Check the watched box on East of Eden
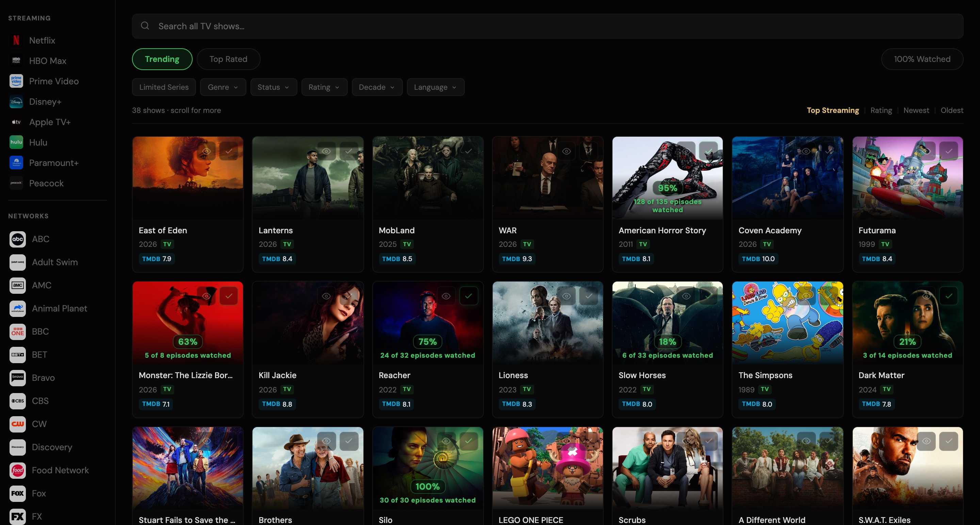 pos(229,151)
